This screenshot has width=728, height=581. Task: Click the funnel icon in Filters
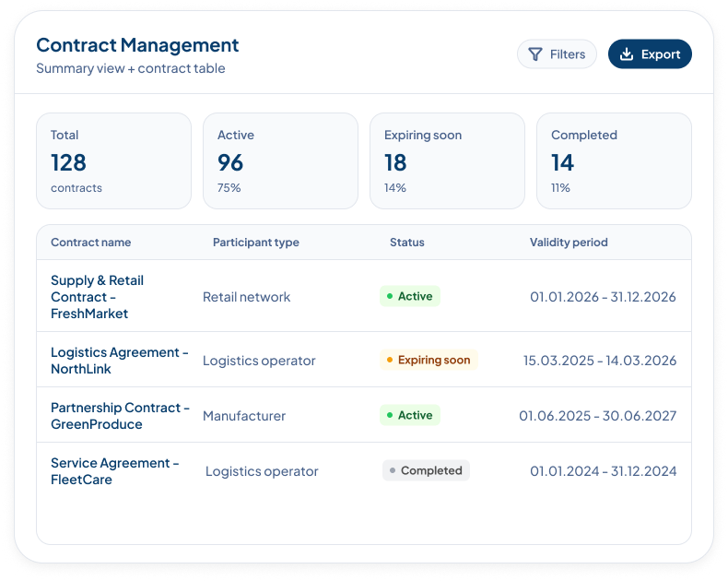pyautogui.click(x=535, y=54)
